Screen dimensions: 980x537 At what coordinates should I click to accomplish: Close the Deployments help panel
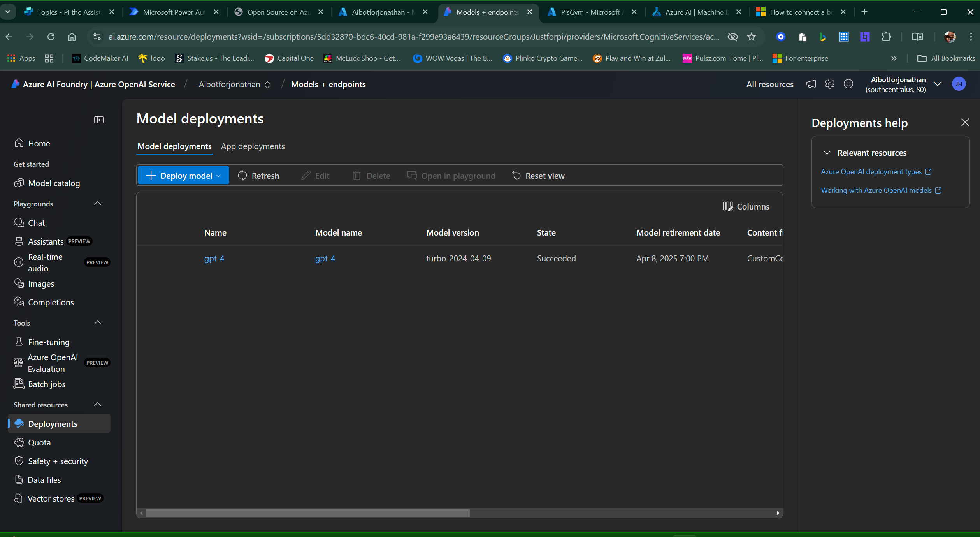point(966,122)
